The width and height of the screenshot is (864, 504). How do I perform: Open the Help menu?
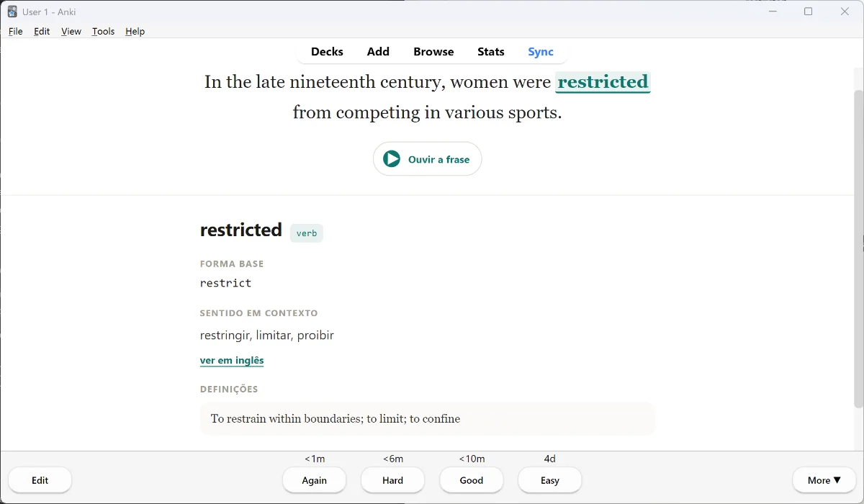(x=135, y=31)
